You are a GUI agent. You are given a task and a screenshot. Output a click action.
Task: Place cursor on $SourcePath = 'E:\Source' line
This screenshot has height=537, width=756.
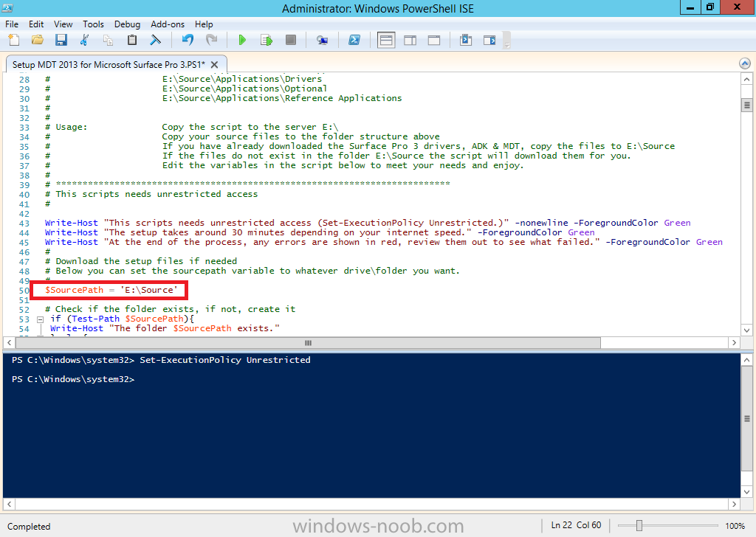click(x=111, y=290)
